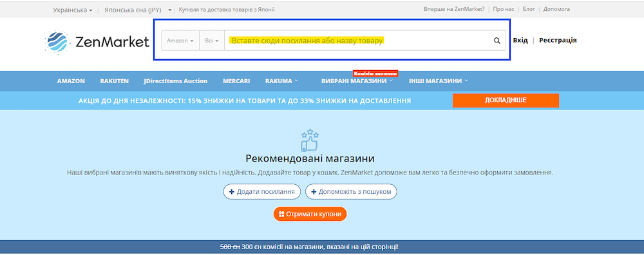This screenshot has width=644, height=255.
Task: Click the Independence Day promo banner text
Action: [x=245, y=100]
